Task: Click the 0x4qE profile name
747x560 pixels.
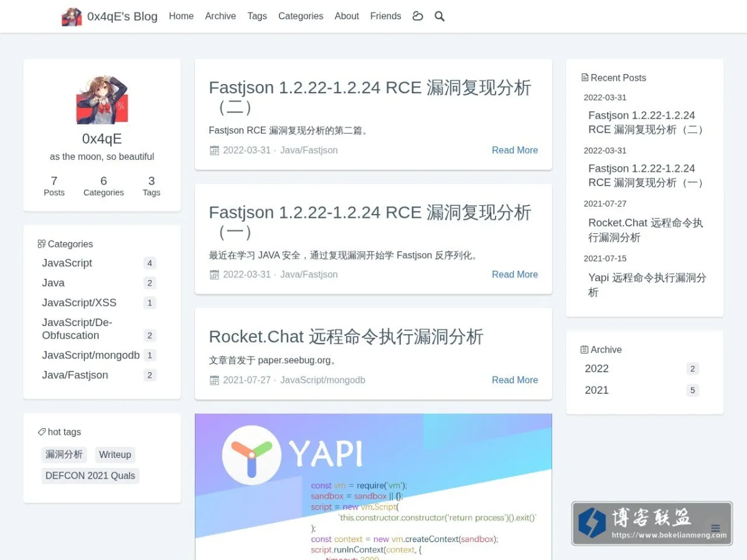Action: point(102,139)
